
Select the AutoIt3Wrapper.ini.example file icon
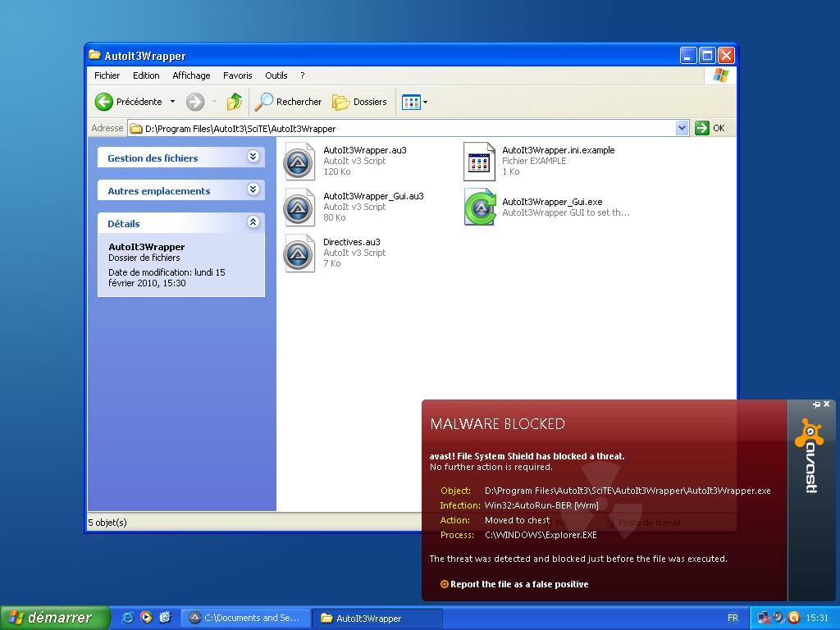479,162
